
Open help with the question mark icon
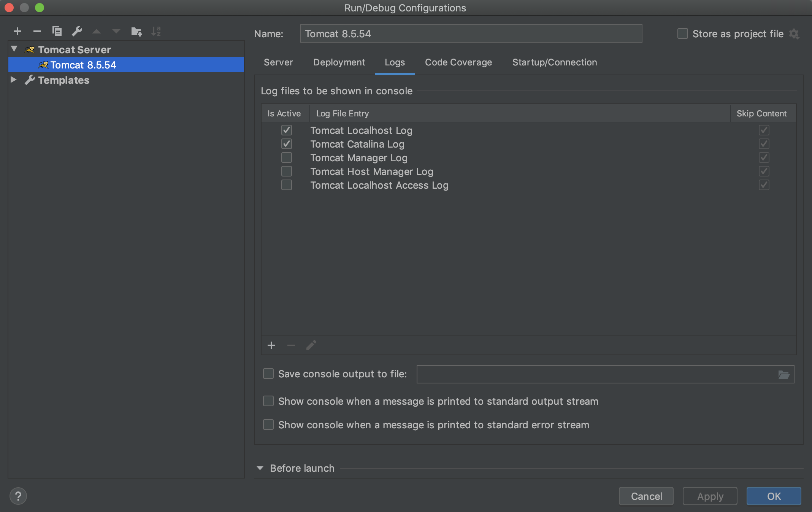tap(18, 496)
